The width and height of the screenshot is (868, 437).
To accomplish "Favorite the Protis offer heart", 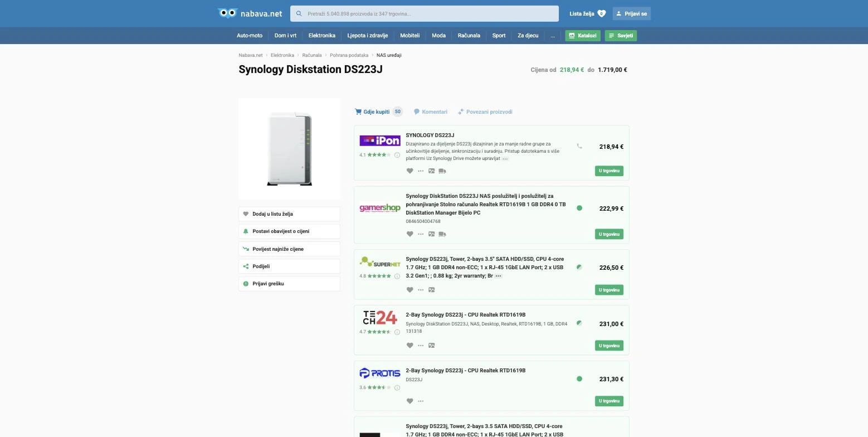I will click(409, 401).
